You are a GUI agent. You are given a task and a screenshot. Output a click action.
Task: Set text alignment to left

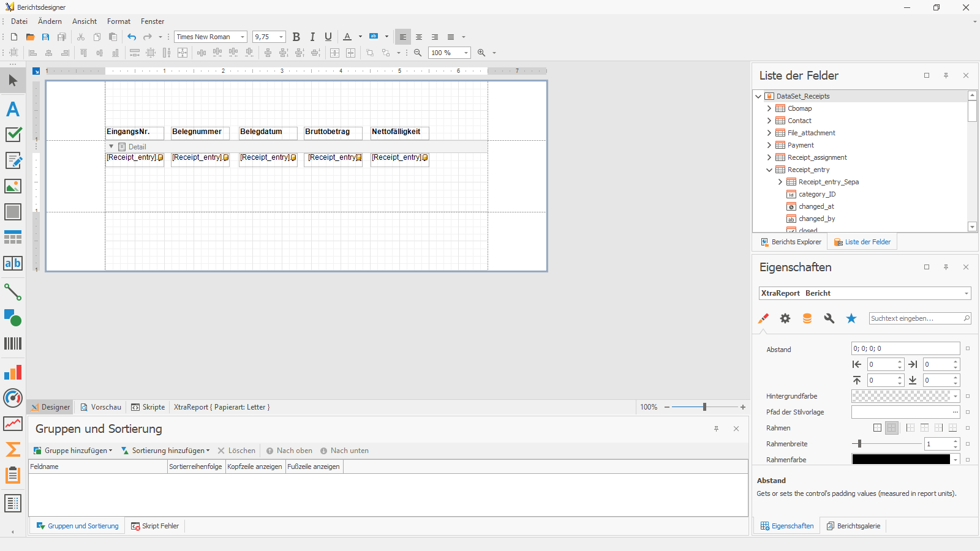click(x=403, y=37)
